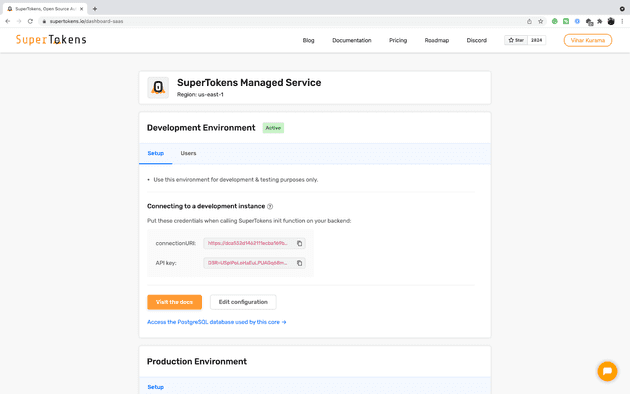Open the chat support bubble

tap(607, 371)
